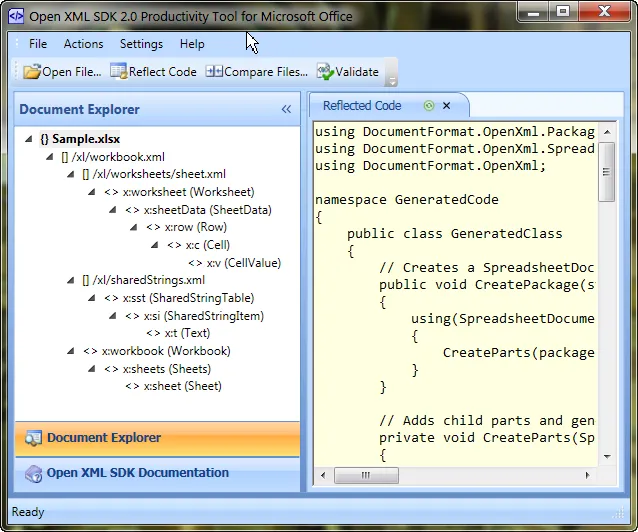Click the green pin icon on Reflected Code tab
The height and width of the screenshot is (532, 638).
(428, 106)
